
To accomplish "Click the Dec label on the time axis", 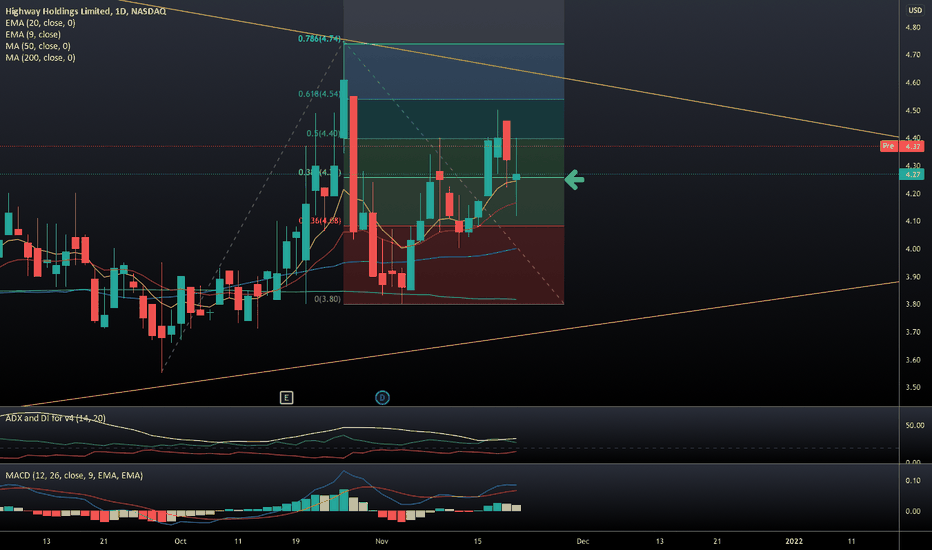I will (582, 541).
